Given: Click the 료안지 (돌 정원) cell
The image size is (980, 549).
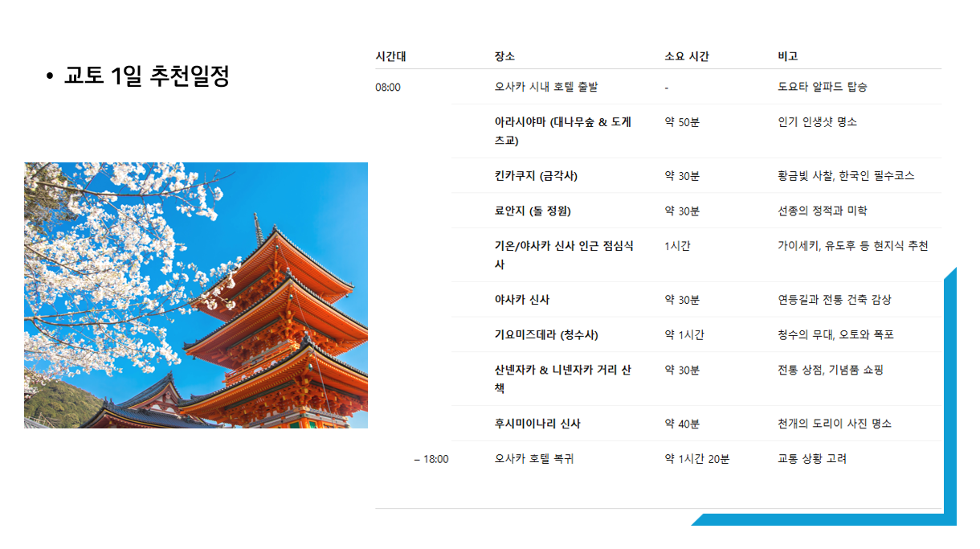Looking at the screenshot, I should 533,211.
